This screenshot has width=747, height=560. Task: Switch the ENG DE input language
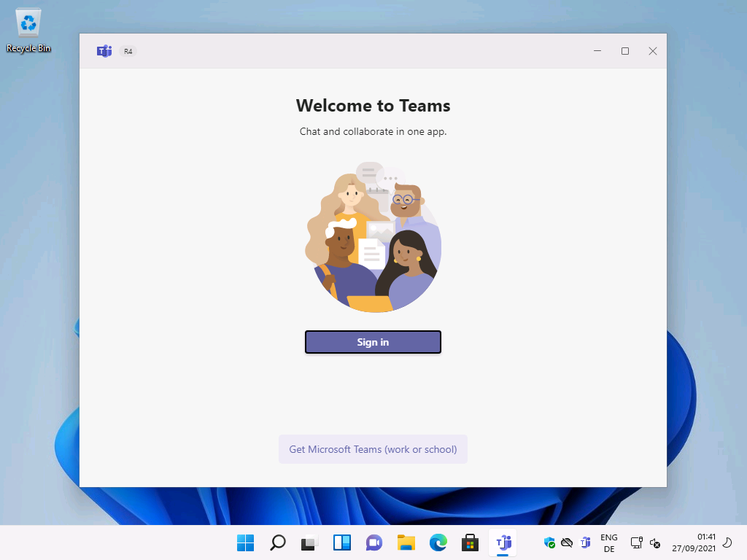point(609,542)
